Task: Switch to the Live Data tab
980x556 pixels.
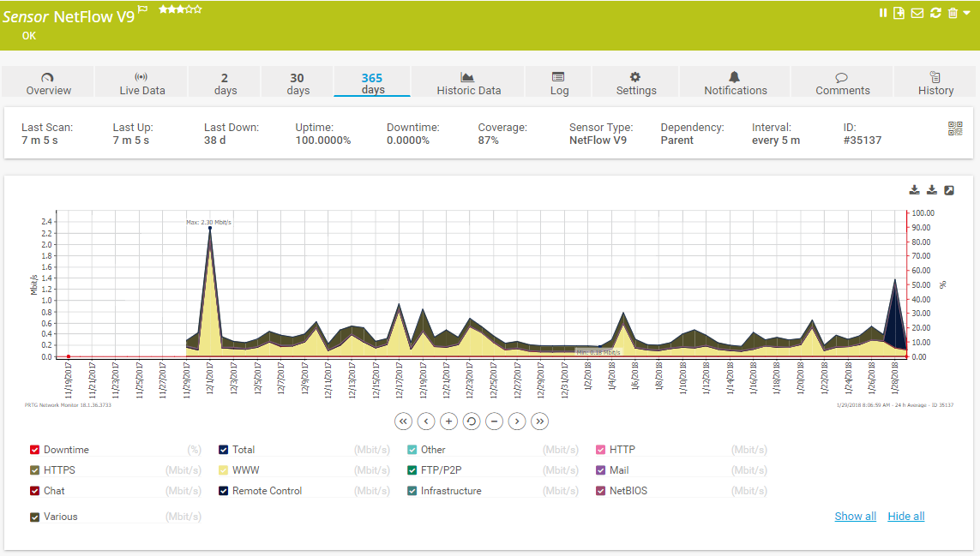Action: pos(141,82)
